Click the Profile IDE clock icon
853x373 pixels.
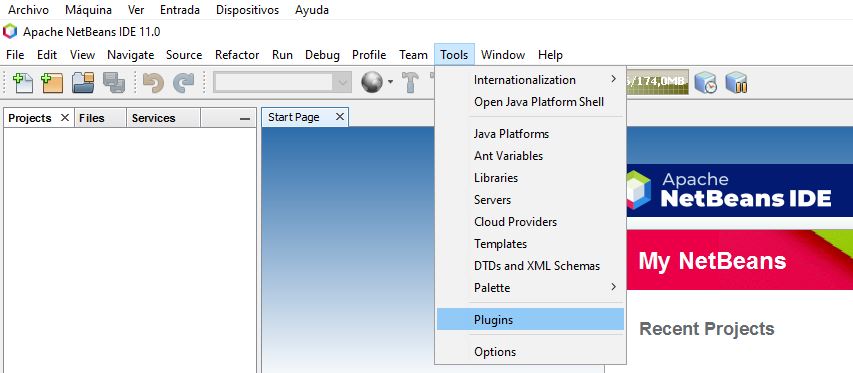pos(706,83)
